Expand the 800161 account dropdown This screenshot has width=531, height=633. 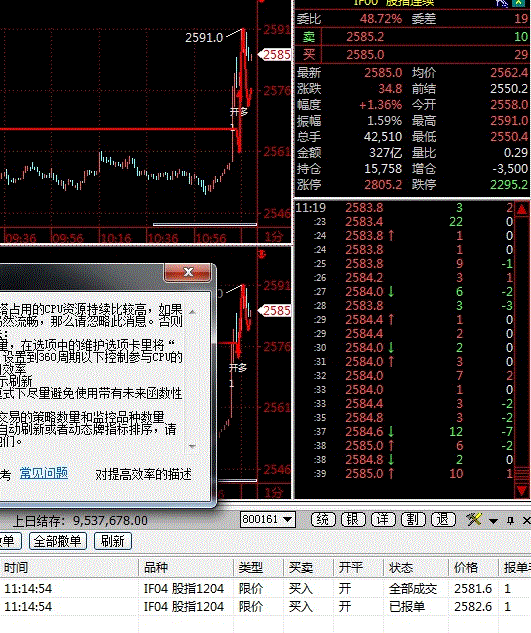click(x=288, y=519)
